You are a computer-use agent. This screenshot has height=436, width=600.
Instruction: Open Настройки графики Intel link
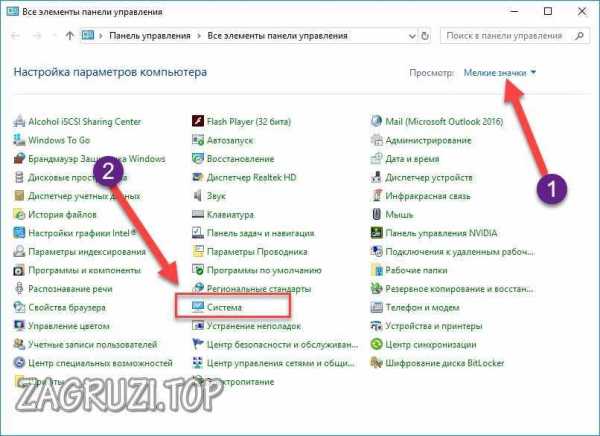[82, 233]
